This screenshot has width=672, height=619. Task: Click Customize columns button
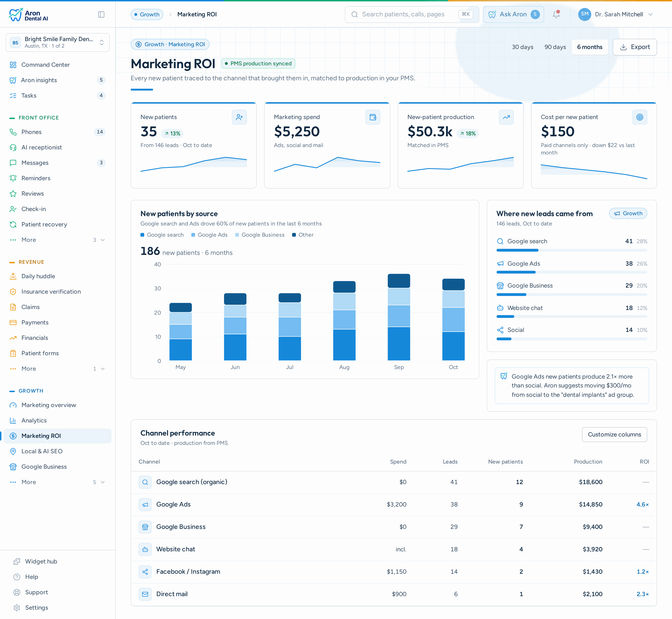(614, 434)
